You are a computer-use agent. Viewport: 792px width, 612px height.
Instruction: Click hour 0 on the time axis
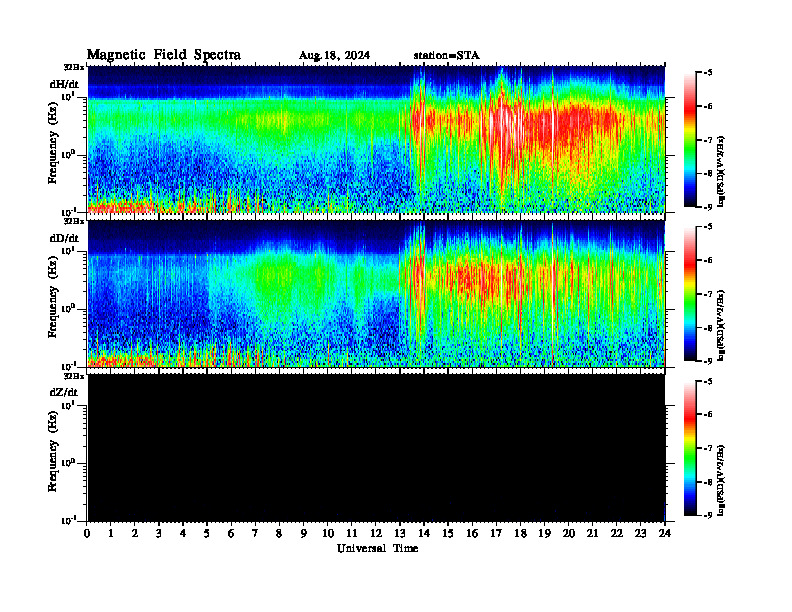point(87,534)
